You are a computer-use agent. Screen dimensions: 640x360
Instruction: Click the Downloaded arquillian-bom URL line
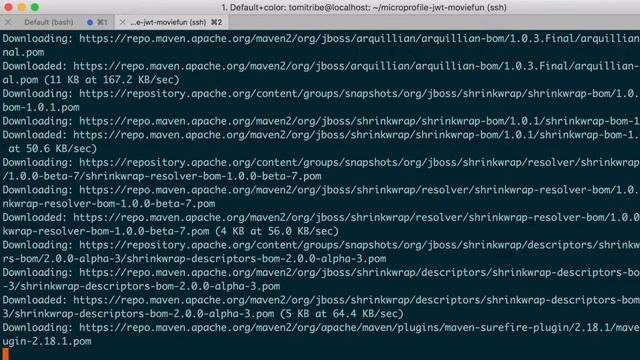(x=320, y=66)
